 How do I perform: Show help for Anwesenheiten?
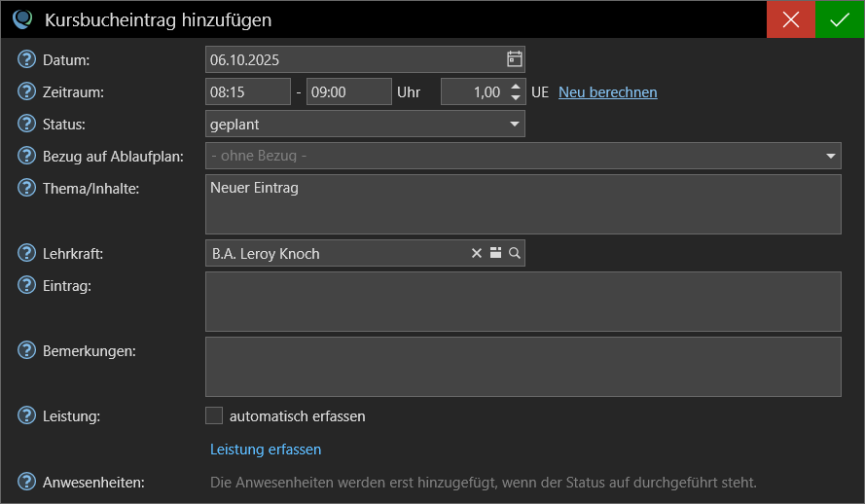27,482
